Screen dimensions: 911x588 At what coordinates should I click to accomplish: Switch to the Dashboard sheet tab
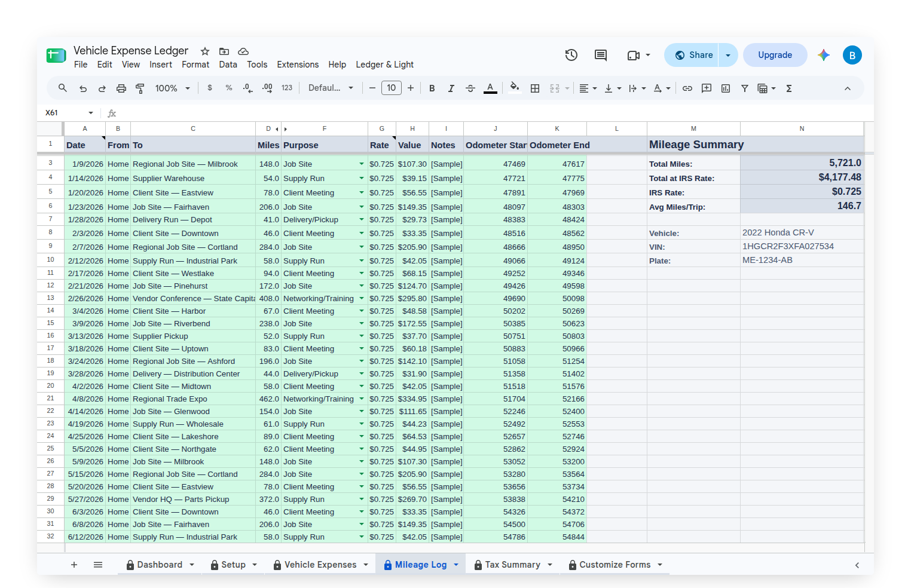pos(160,565)
